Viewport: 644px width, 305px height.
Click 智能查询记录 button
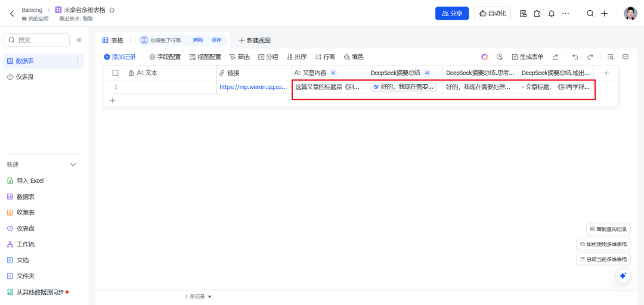(609, 229)
